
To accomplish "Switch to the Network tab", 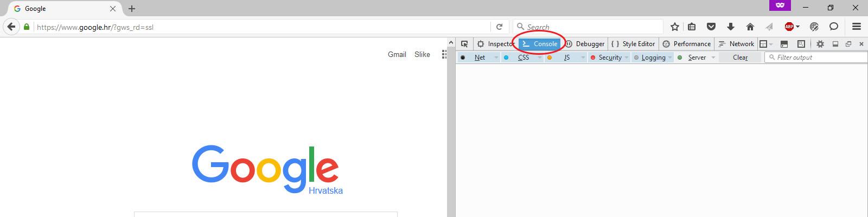I will 736,44.
